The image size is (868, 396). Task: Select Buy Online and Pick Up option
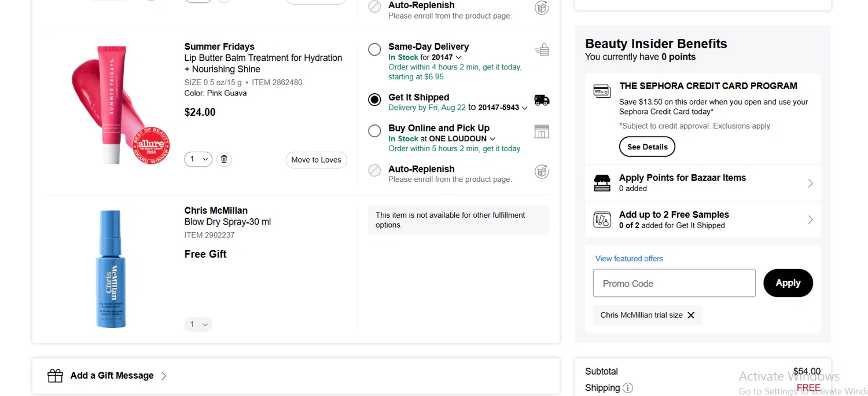[x=374, y=131]
